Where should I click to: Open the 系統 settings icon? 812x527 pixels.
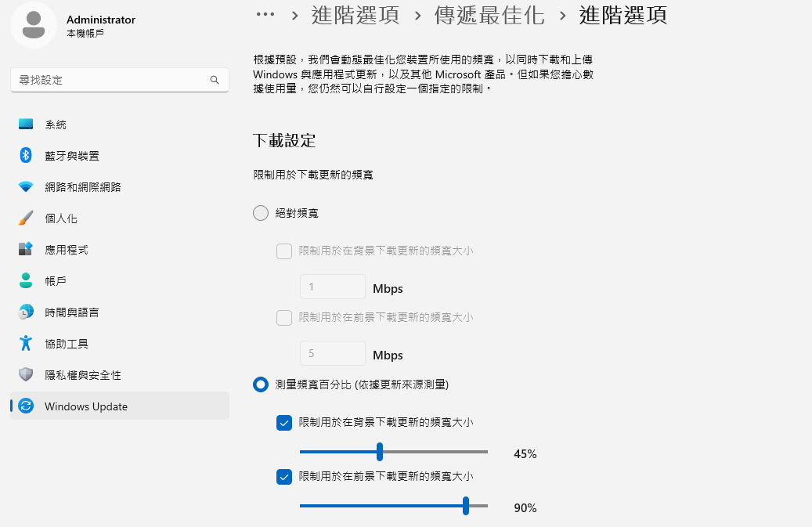tap(25, 125)
